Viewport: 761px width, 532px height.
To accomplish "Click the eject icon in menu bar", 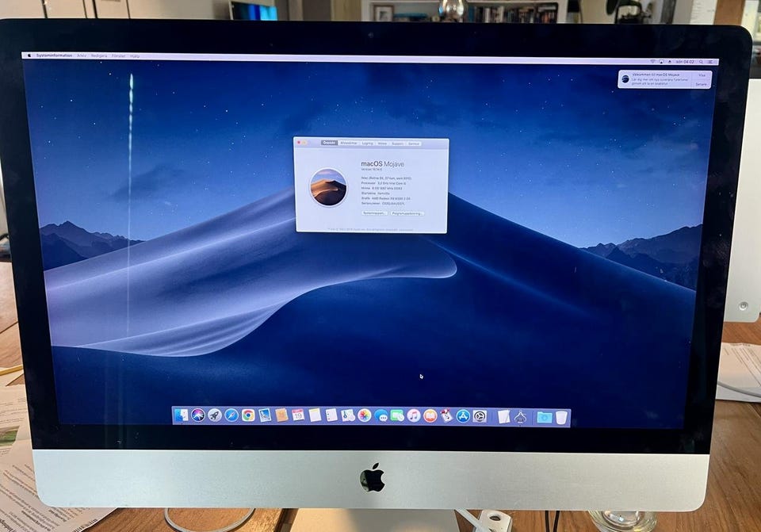I will pos(670,62).
